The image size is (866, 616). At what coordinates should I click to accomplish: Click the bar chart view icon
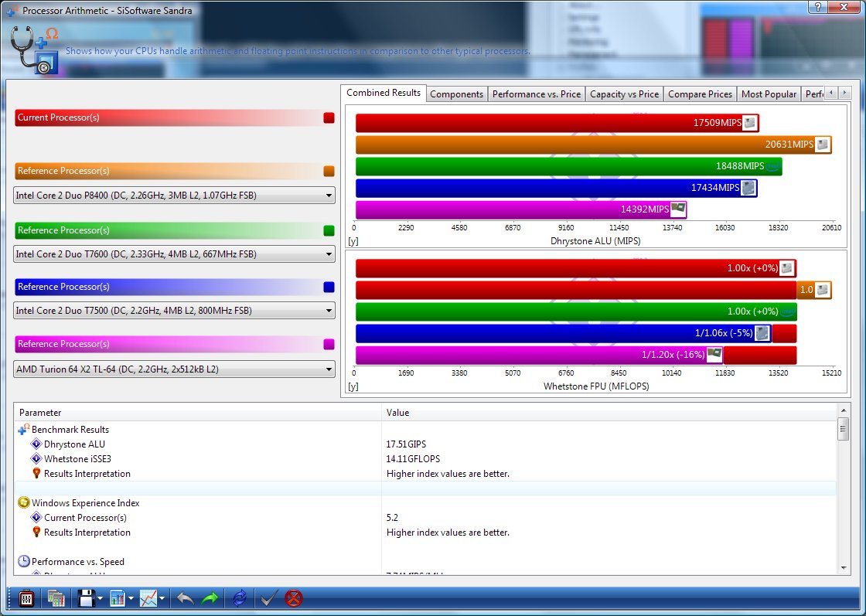(117, 598)
